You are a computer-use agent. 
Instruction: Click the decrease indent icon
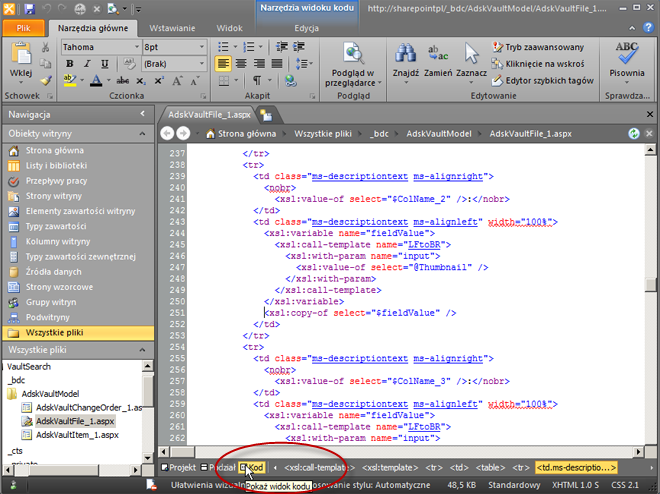click(x=282, y=46)
